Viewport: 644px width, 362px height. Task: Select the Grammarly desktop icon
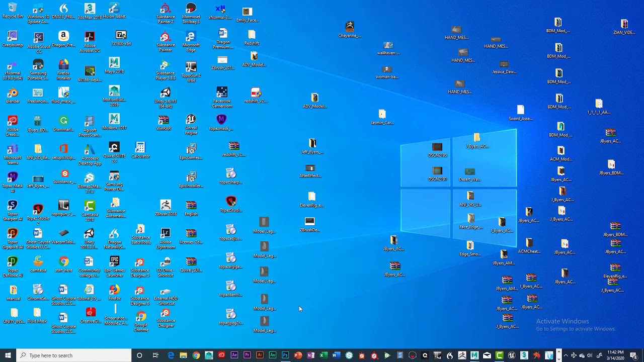(x=63, y=124)
